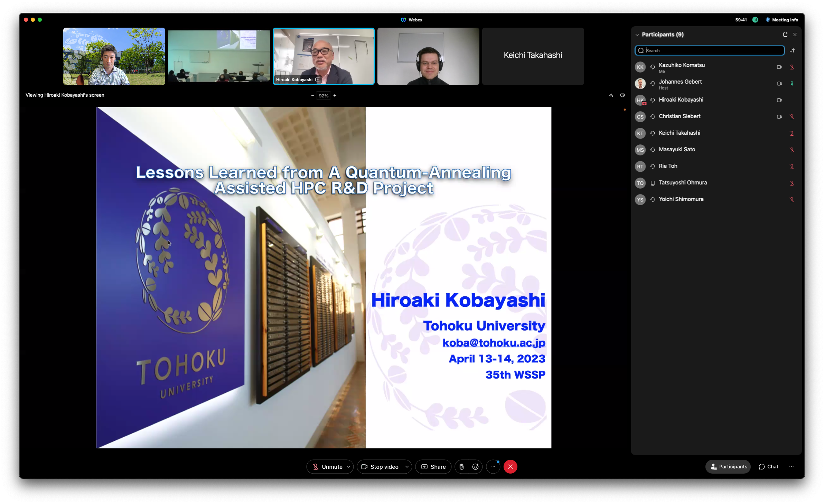Close the Participants panel
Viewport: 824px width, 504px height.
coord(795,35)
